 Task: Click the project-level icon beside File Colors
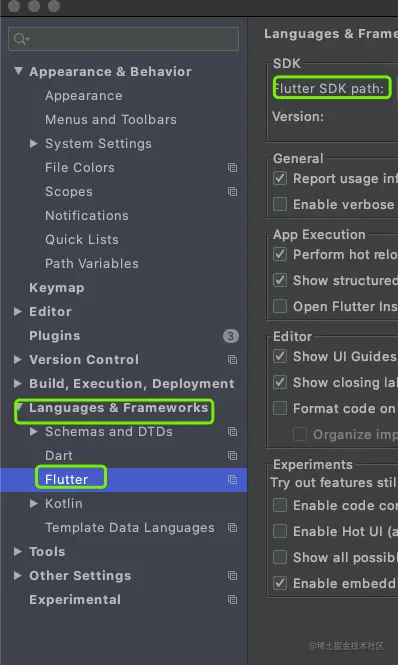click(232, 168)
